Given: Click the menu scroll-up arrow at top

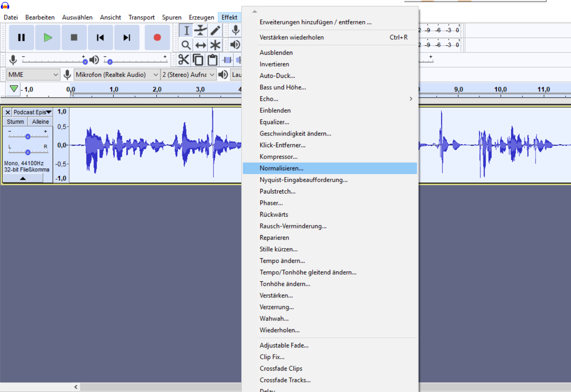Looking at the screenshot, I should click(x=254, y=11).
